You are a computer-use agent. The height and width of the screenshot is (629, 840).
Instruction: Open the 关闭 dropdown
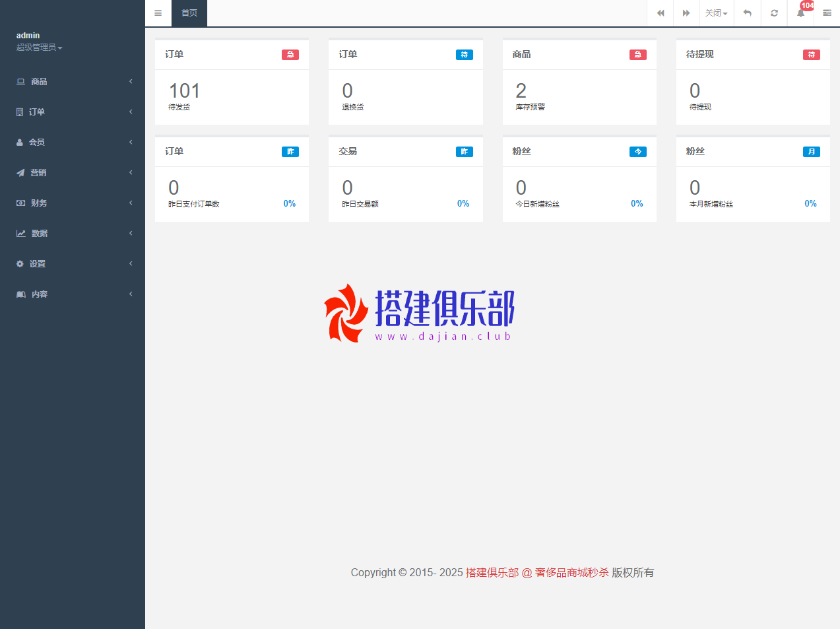click(716, 13)
